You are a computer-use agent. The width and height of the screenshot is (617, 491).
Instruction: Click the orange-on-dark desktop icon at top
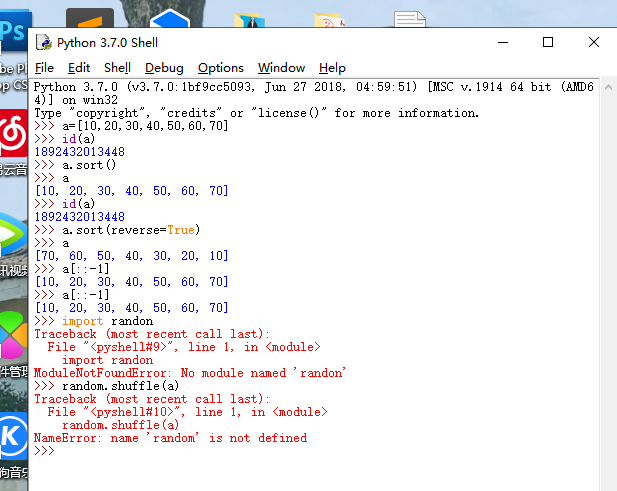(x=90, y=18)
